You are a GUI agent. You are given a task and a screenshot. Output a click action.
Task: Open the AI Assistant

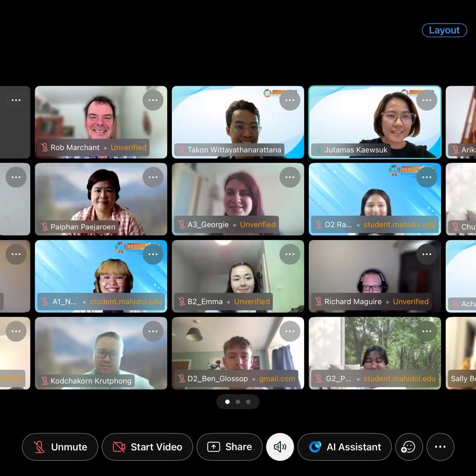[x=344, y=447]
